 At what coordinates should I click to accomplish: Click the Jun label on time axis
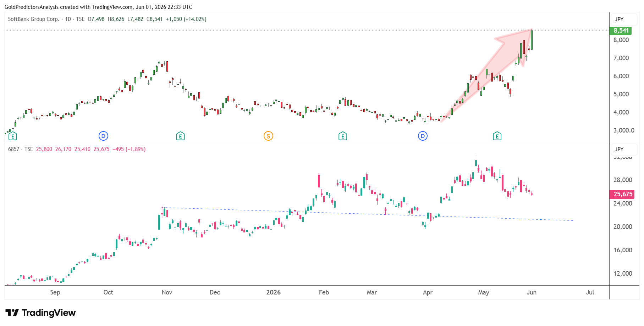(x=532, y=292)
